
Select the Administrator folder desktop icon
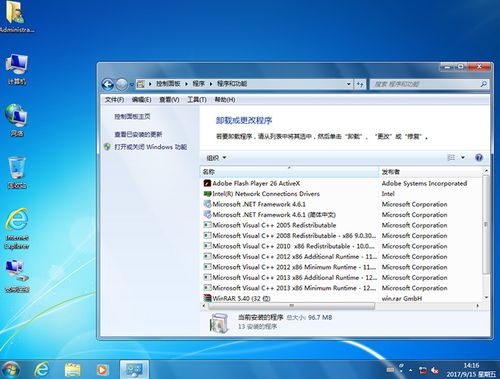pos(16,17)
